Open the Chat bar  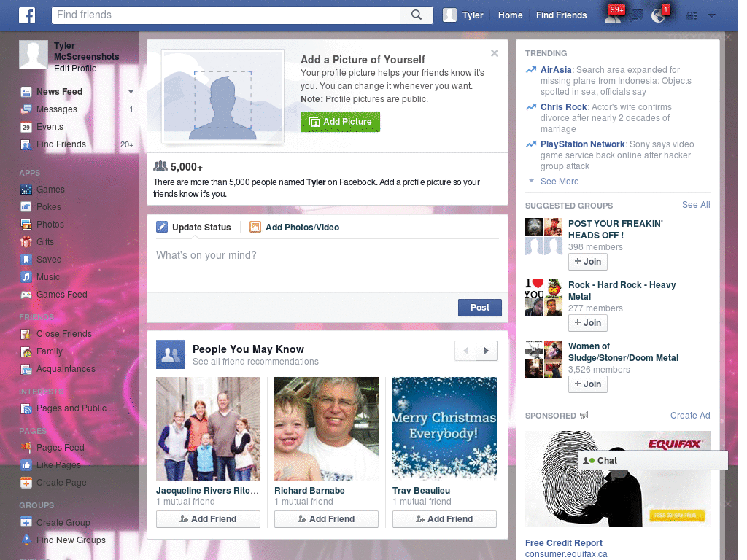(653, 461)
